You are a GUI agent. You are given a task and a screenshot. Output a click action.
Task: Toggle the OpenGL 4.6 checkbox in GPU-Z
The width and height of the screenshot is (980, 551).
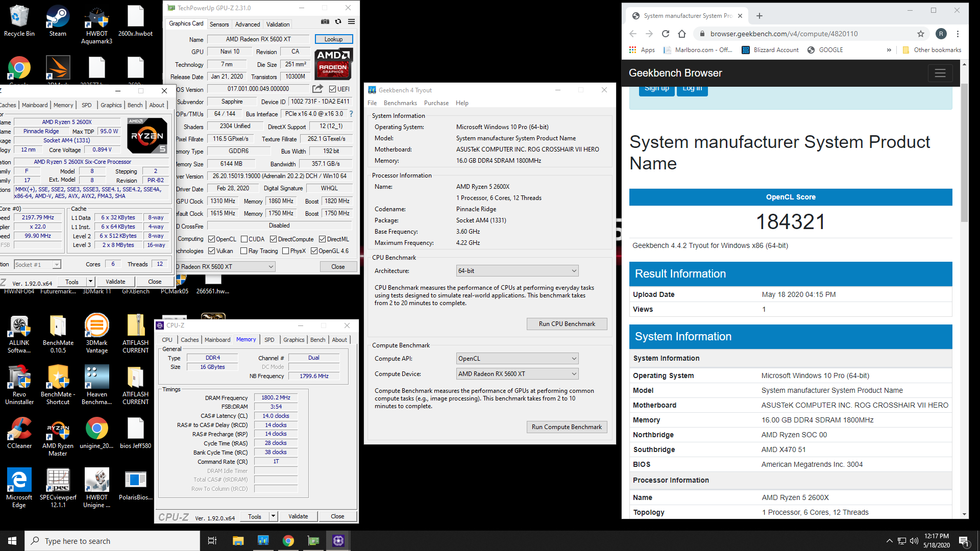pyautogui.click(x=314, y=251)
